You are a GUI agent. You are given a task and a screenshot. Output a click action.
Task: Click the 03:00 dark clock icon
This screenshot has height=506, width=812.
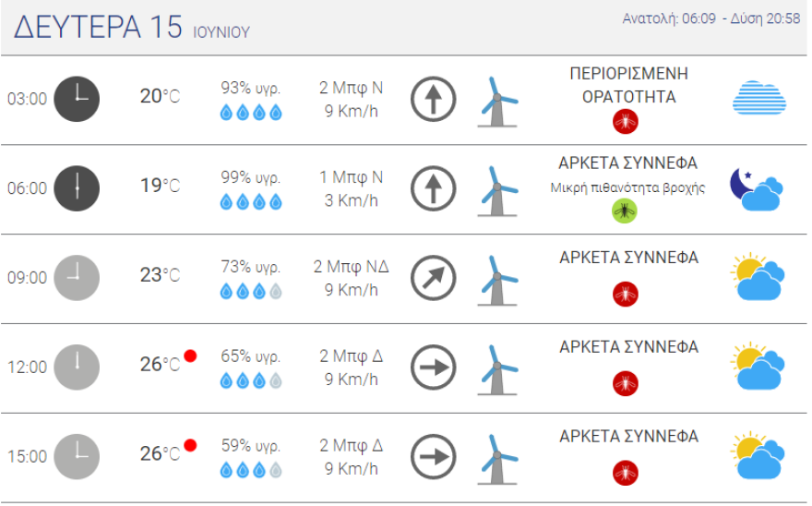(x=77, y=99)
